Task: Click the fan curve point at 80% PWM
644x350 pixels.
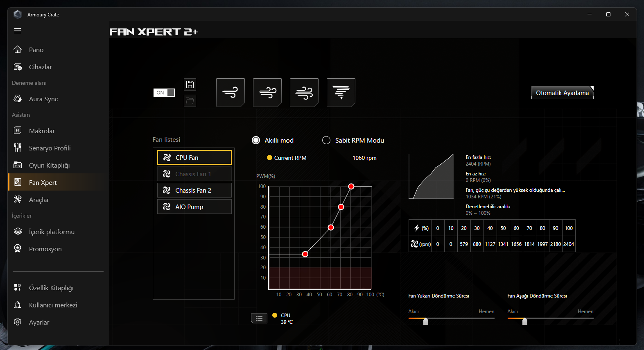Action: 341,207
